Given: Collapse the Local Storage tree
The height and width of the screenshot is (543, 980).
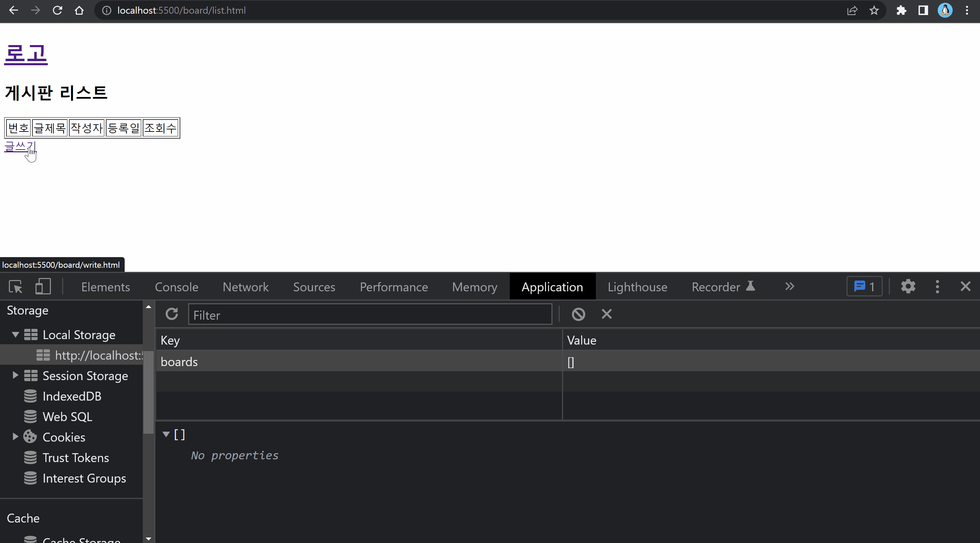Looking at the screenshot, I should [x=15, y=335].
